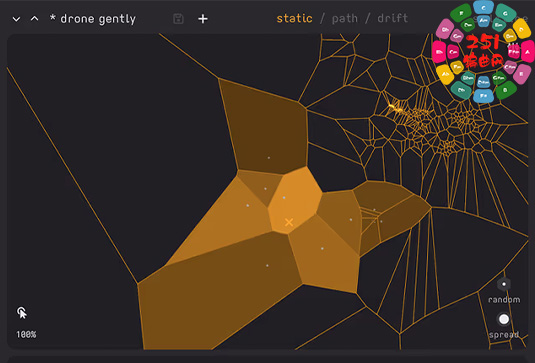
Task: Save preset with the floppy disk icon
Action: [178, 19]
